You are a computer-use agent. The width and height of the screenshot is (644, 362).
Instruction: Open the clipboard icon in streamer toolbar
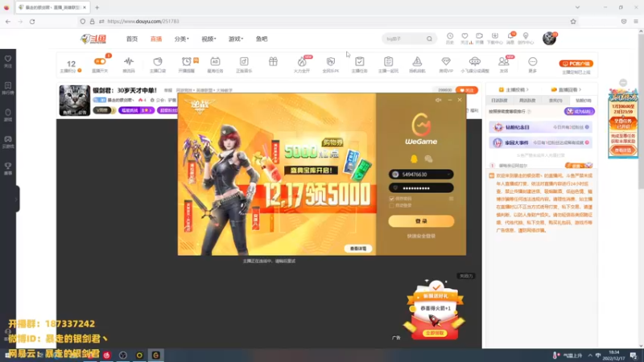click(388, 62)
